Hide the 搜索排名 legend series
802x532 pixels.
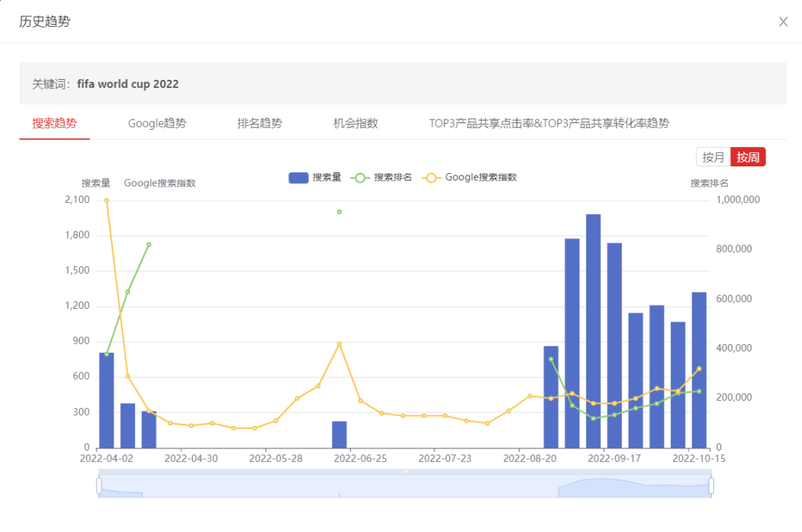[381, 178]
